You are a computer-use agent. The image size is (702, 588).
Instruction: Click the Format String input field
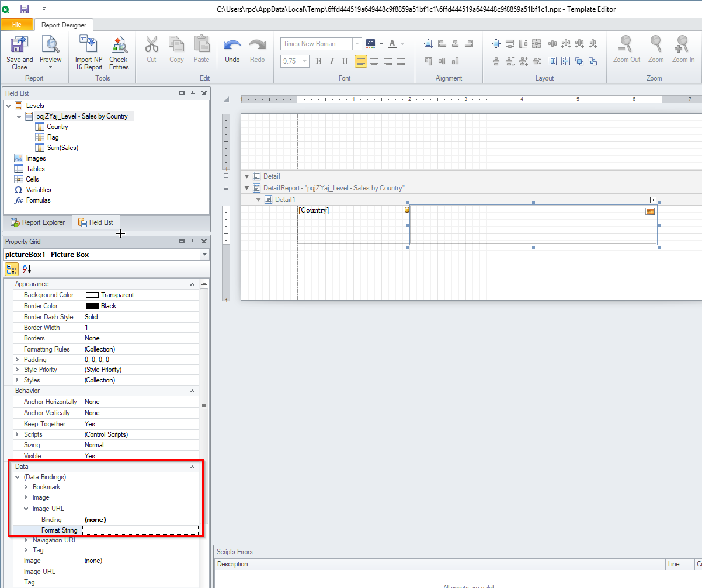(140, 530)
